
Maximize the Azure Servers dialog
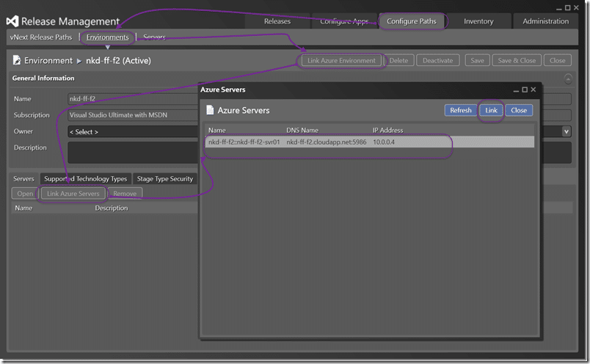click(525, 90)
